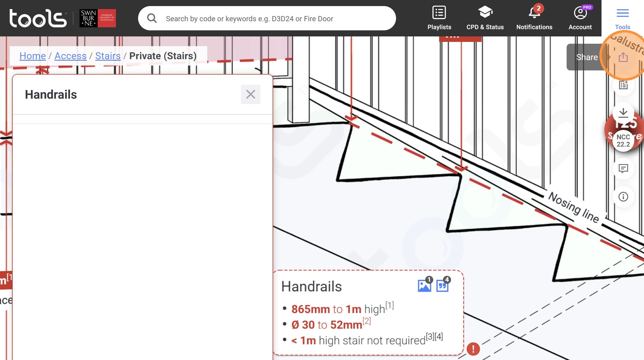The width and height of the screenshot is (644, 360).
Task: Click the add to playlist icon
Action: (623, 85)
